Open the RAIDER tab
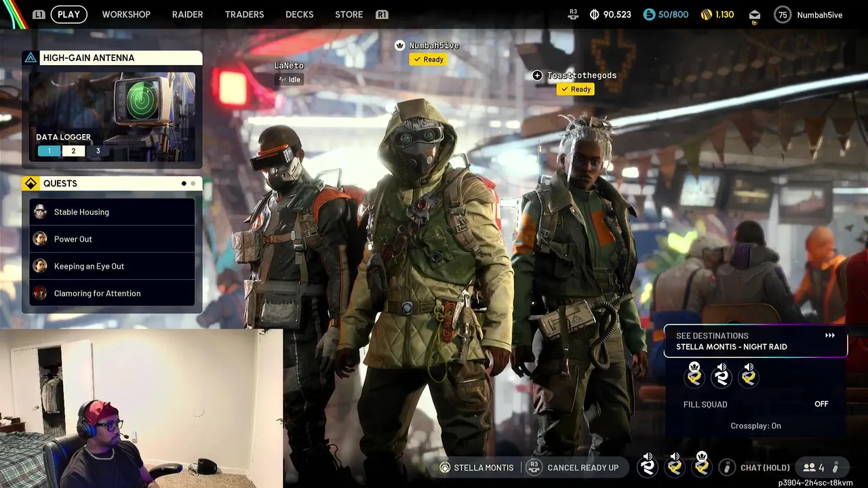This screenshot has width=868, height=488. click(187, 14)
